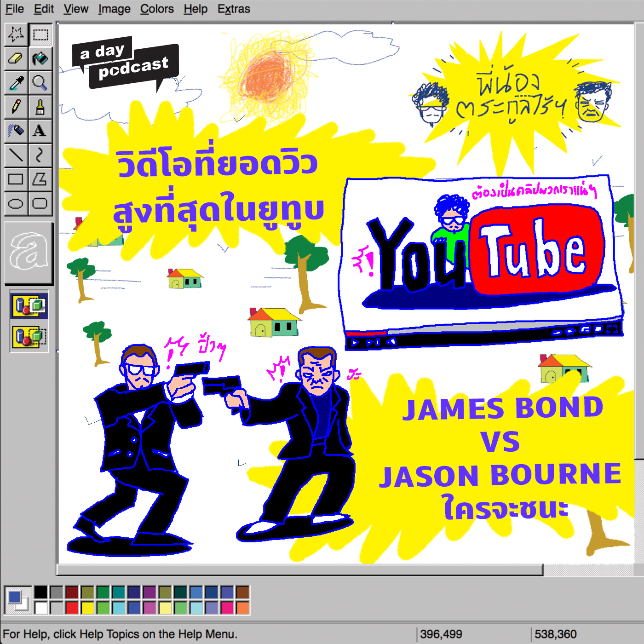The height and width of the screenshot is (644, 644).
Task: Open the View menu
Action: click(76, 9)
